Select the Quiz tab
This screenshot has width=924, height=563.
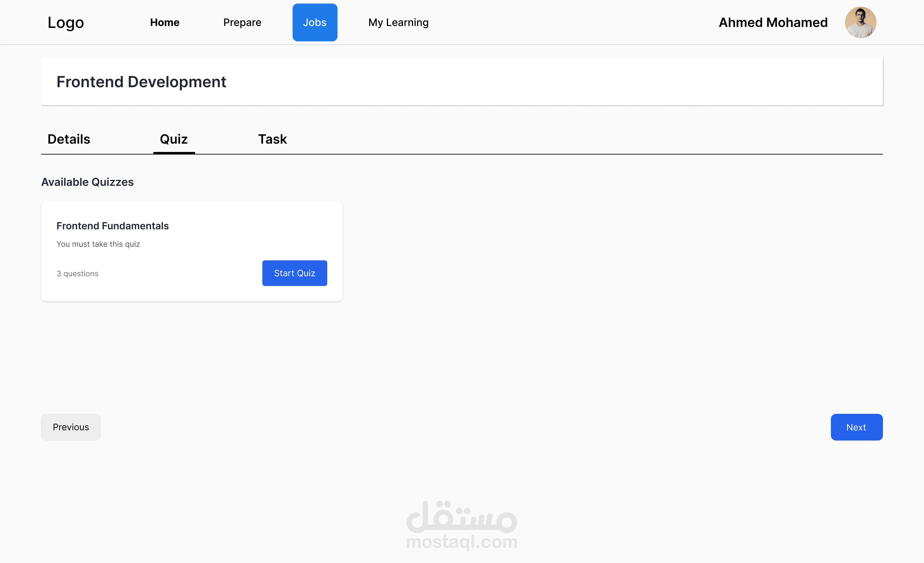(x=174, y=139)
